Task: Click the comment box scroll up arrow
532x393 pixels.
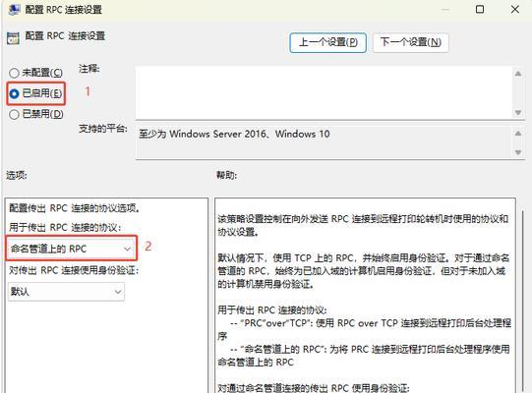Action: 518,74
